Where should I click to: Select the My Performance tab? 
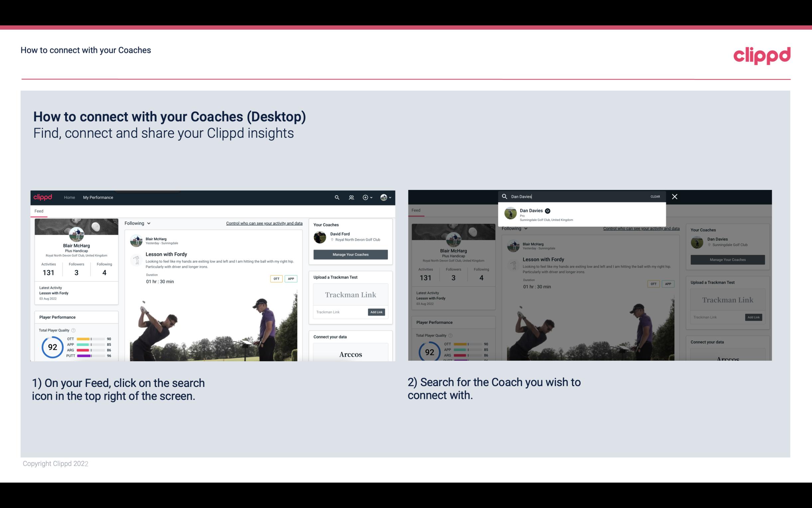point(98,197)
